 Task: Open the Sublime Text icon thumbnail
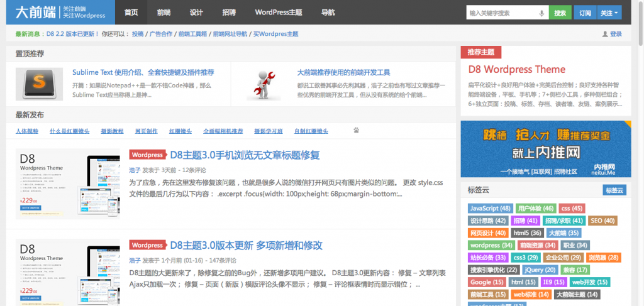pyautogui.click(x=39, y=84)
